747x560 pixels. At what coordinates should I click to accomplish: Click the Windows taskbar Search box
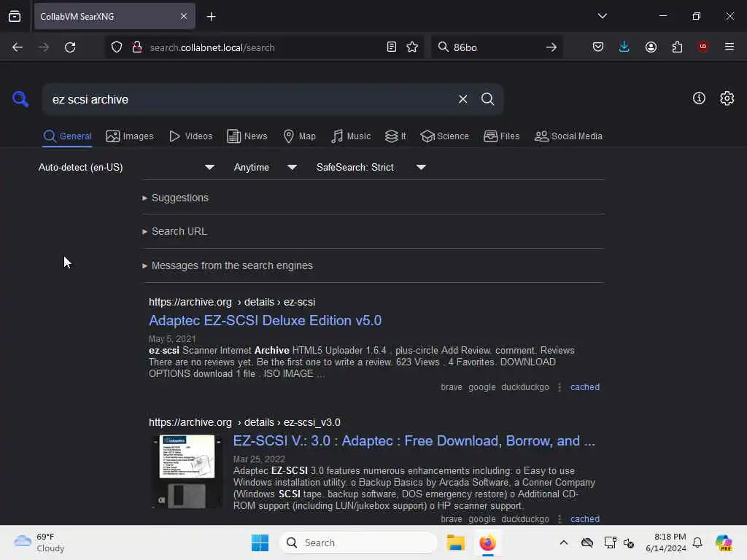[x=357, y=542]
